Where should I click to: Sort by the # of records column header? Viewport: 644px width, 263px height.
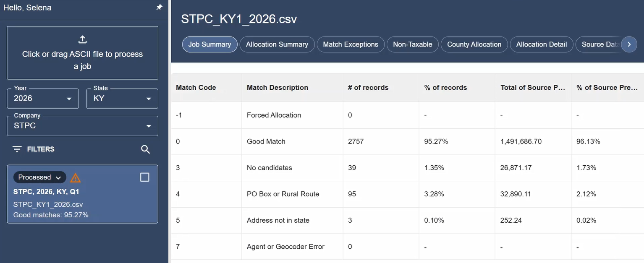click(368, 88)
